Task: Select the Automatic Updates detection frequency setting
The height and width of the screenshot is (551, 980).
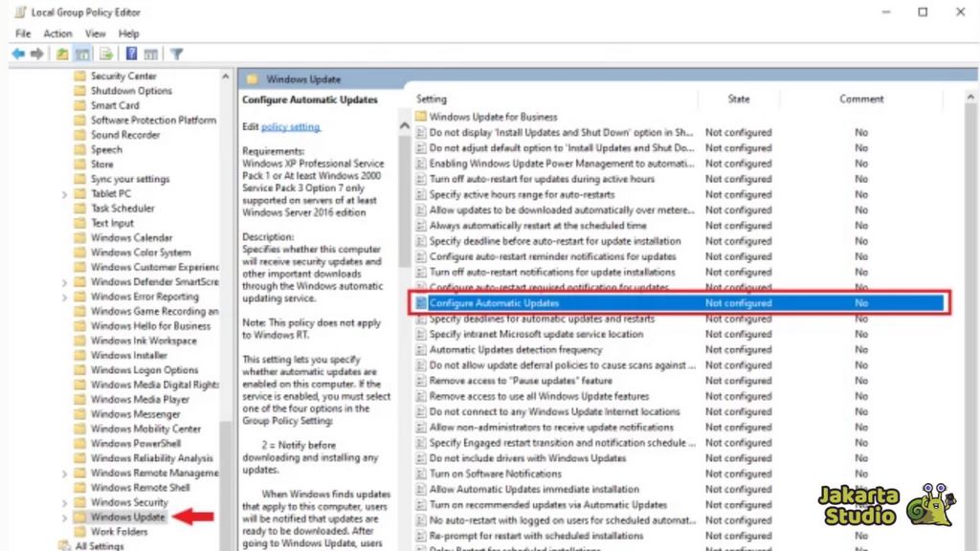Action: tap(515, 350)
